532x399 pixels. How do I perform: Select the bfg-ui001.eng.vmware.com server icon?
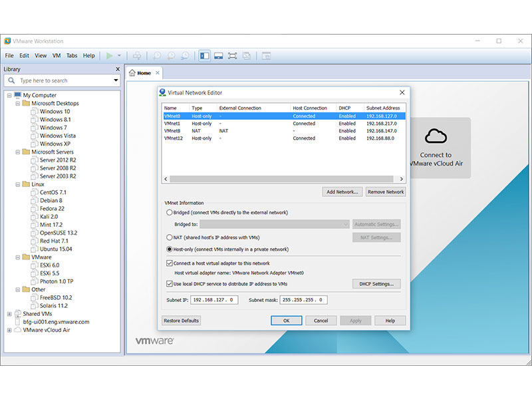[18, 322]
